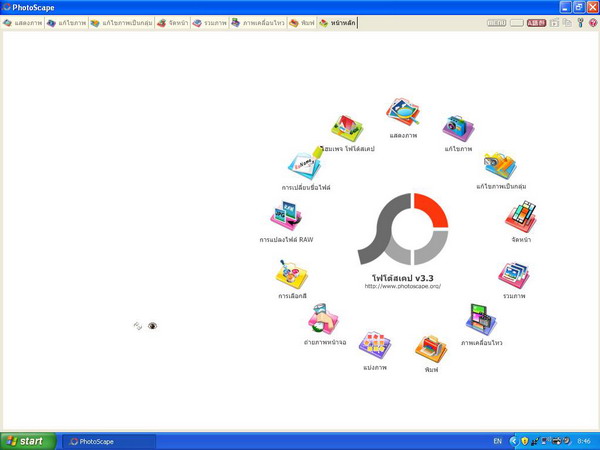The image size is (600, 450).
Task: Switch to the พิมพ์ tab in the toolbar
Action: pyautogui.click(x=302, y=23)
